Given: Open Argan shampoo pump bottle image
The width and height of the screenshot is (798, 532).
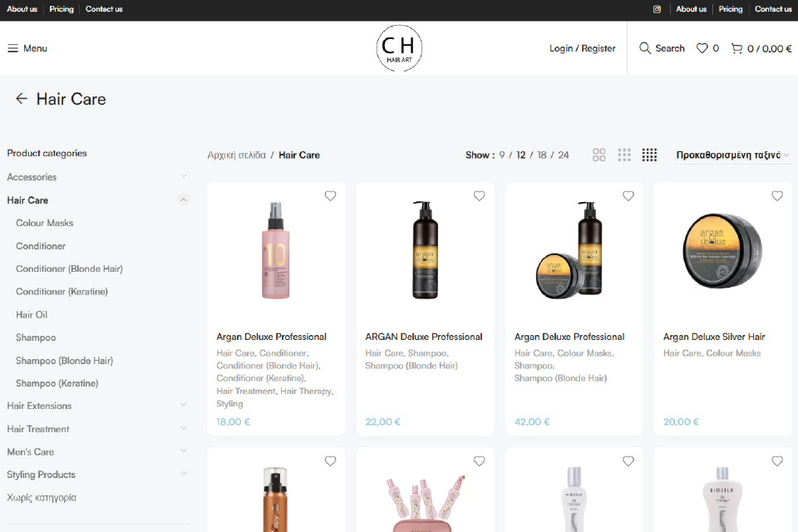Looking at the screenshot, I should click(x=425, y=250).
